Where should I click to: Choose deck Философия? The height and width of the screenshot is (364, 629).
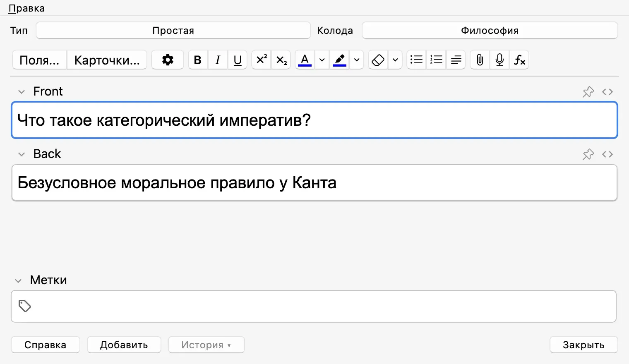pos(490,31)
